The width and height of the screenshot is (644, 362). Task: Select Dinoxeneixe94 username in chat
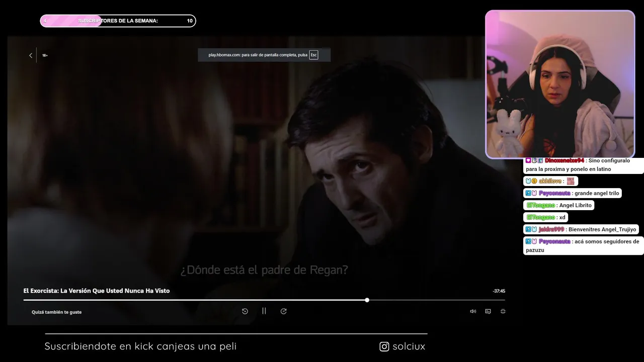565,160
